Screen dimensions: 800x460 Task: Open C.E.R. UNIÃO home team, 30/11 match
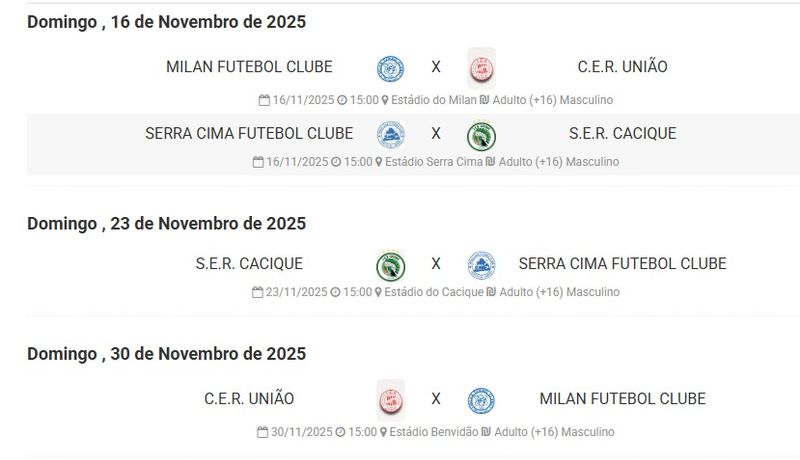tap(249, 399)
